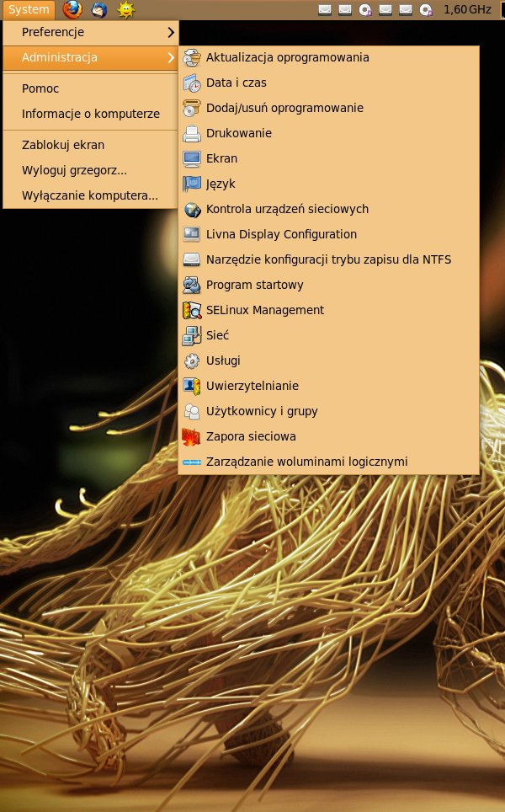Click the Ekran monitor icon
Image resolution: width=505 pixels, height=812 pixels.
(191, 159)
